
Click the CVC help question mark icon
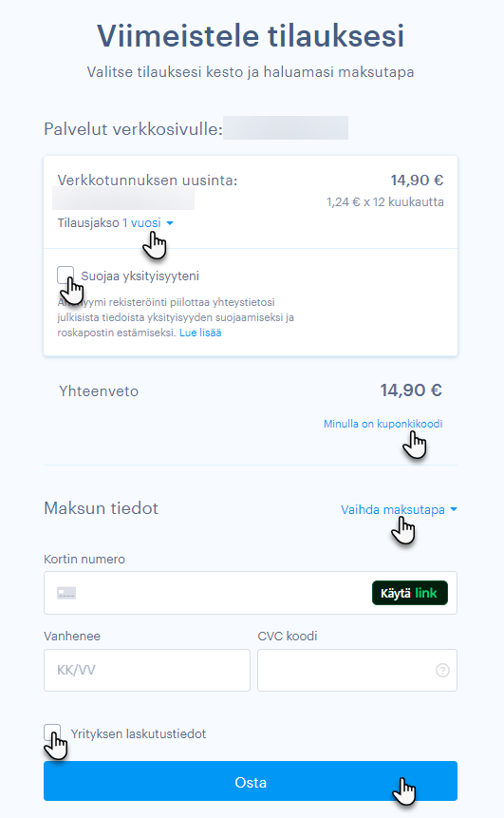click(x=442, y=671)
